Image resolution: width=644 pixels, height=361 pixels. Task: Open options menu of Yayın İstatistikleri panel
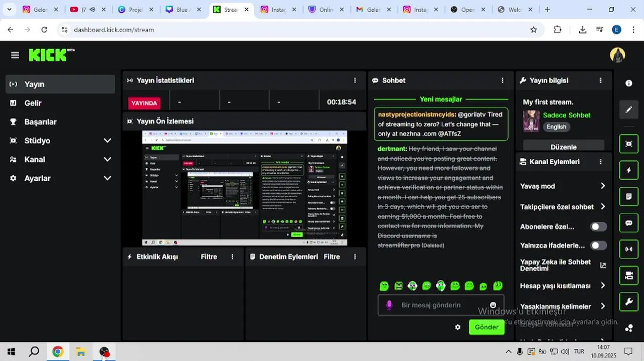coord(355,80)
